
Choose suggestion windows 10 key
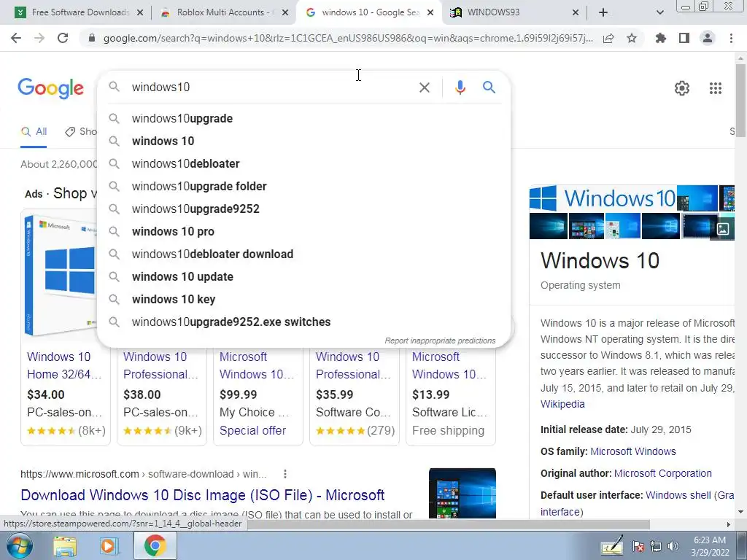[x=303, y=300]
